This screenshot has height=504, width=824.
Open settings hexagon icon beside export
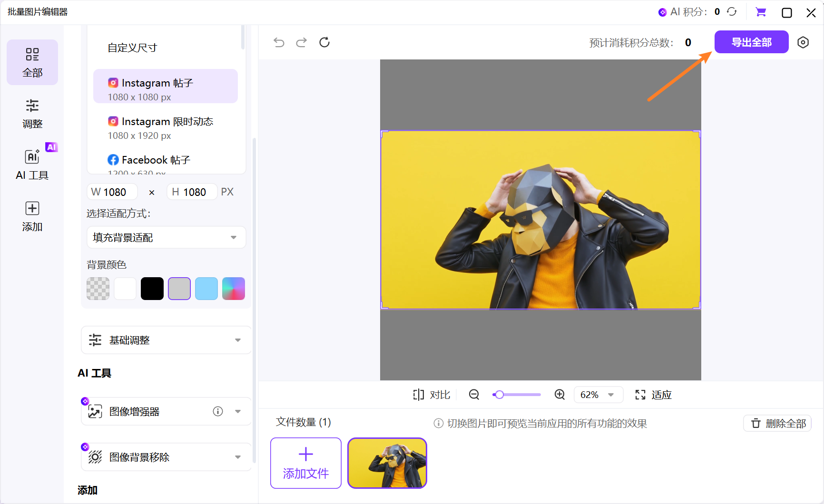(803, 42)
